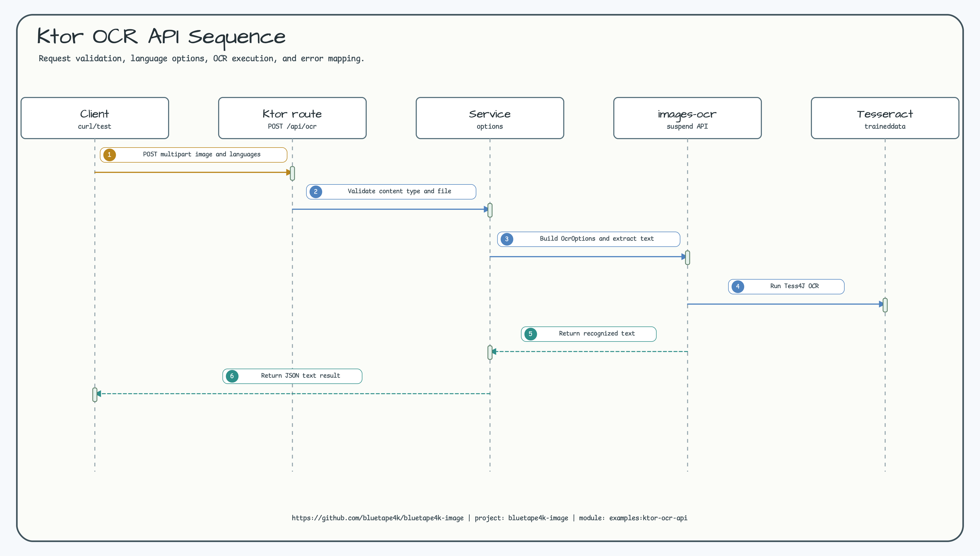
Task: Select the Ktor route participant box
Action: click(x=292, y=118)
